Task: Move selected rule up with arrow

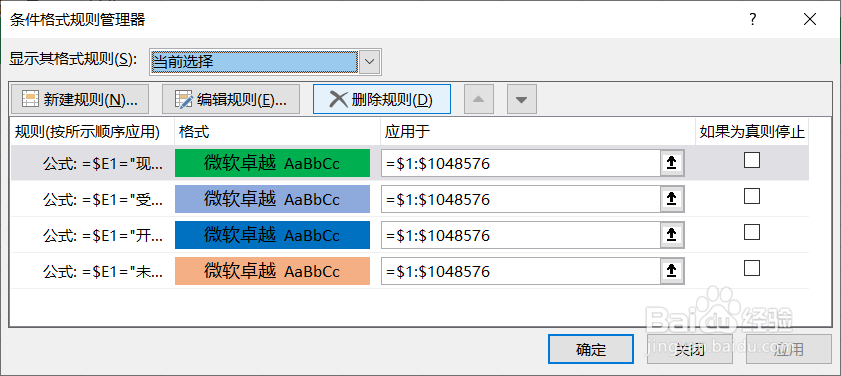Action: tap(479, 99)
